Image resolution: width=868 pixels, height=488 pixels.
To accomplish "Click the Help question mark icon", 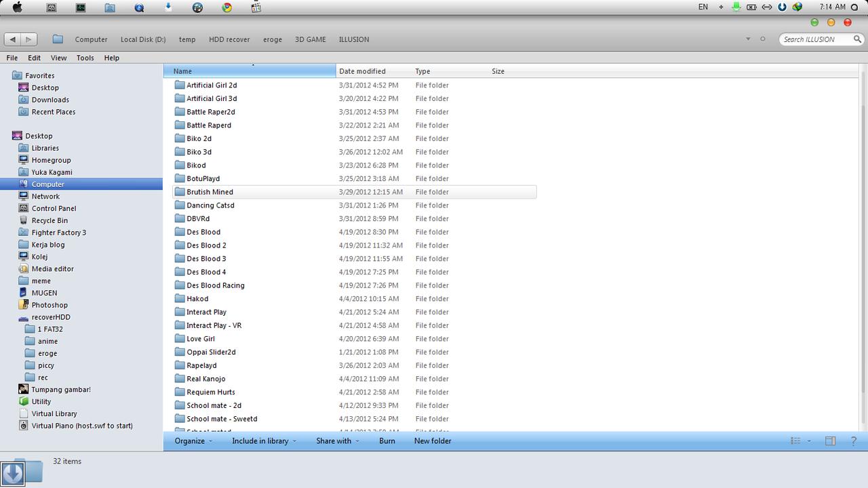I will (854, 441).
